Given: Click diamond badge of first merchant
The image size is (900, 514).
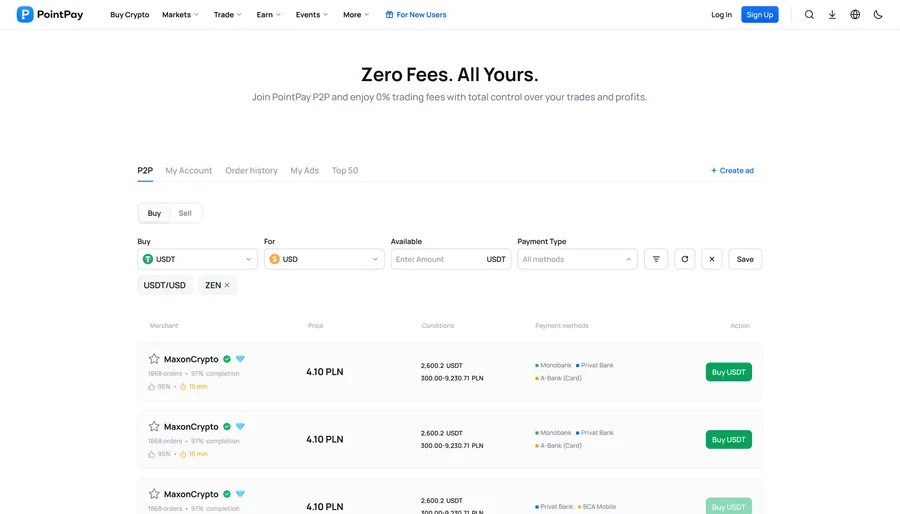Looking at the screenshot, I should click(240, 359).
